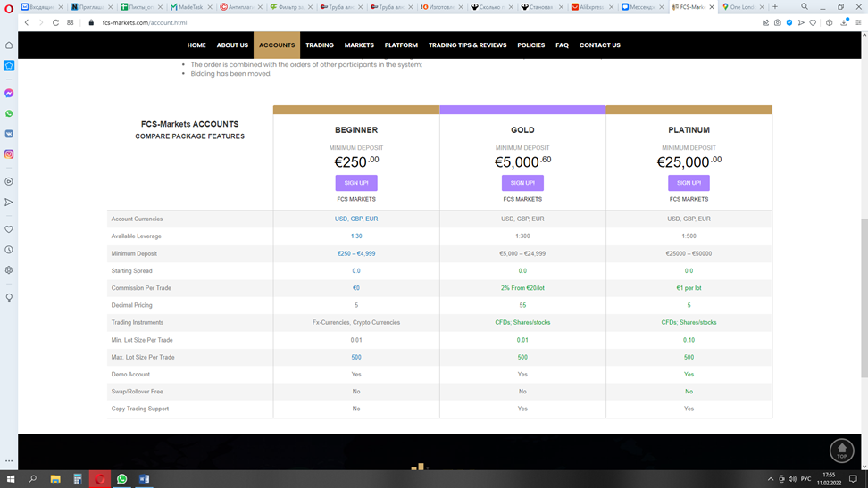Viewport: 868px width, 488px height.
Task: Open downloads icon in toolbar
Action: [x=844, y=22]
